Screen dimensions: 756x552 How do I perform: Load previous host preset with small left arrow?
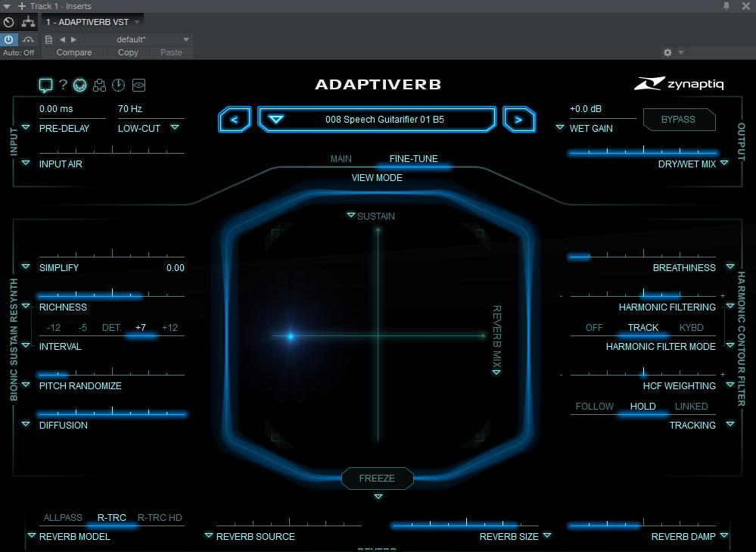tap(62, 39)
